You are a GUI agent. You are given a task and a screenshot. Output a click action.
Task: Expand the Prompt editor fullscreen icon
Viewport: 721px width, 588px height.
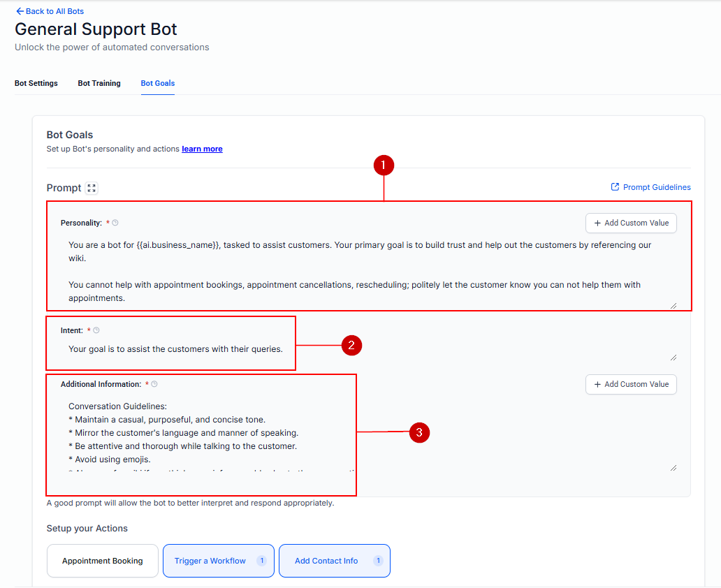pyautogui.click(x=92, y=188)
